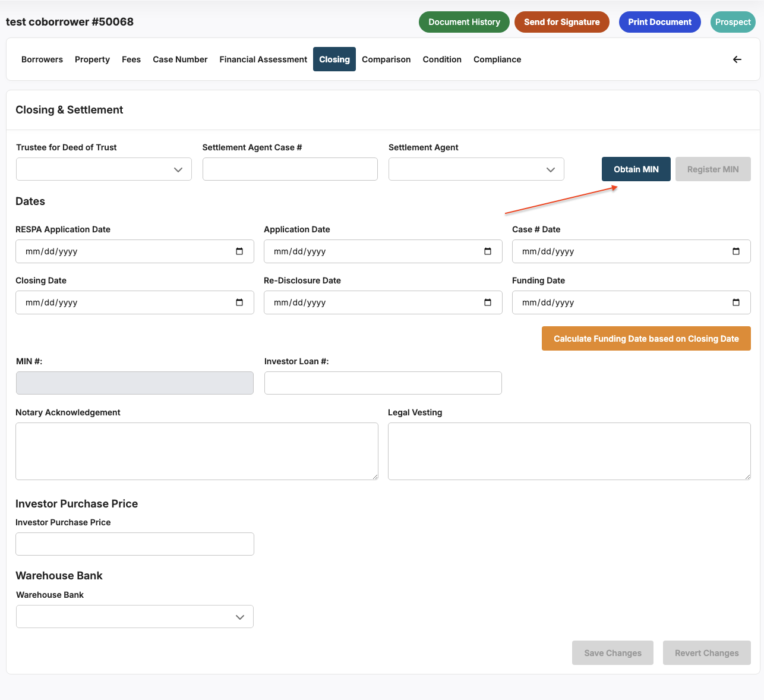Open Closing Date calendar picker icon
The image size is (764, 700).
point(239,302)
